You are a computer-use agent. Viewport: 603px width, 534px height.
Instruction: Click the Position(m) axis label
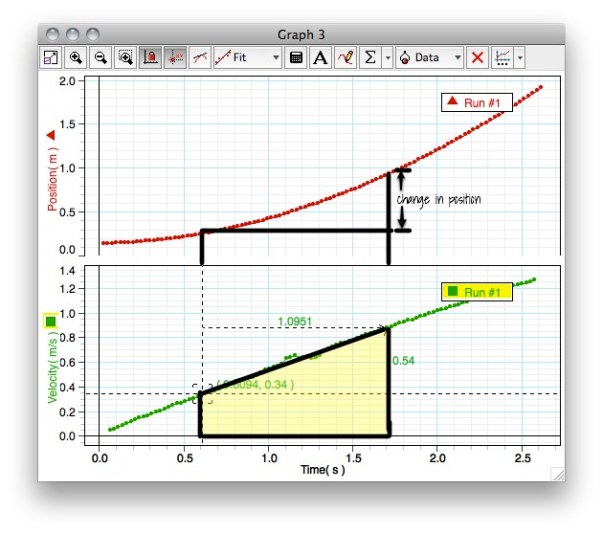tap(52, 179)
